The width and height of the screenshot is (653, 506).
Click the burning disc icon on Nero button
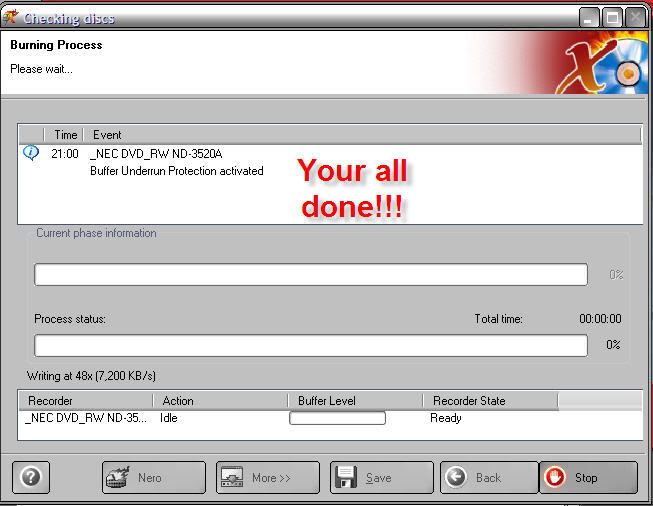click(x=117, y=477)
